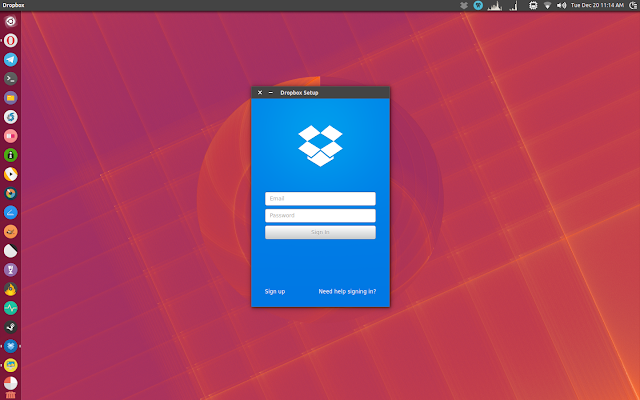The image size is (640, 400).
Task: Click the Dropbox icon in the launcher
Action: tap(11, 346)
